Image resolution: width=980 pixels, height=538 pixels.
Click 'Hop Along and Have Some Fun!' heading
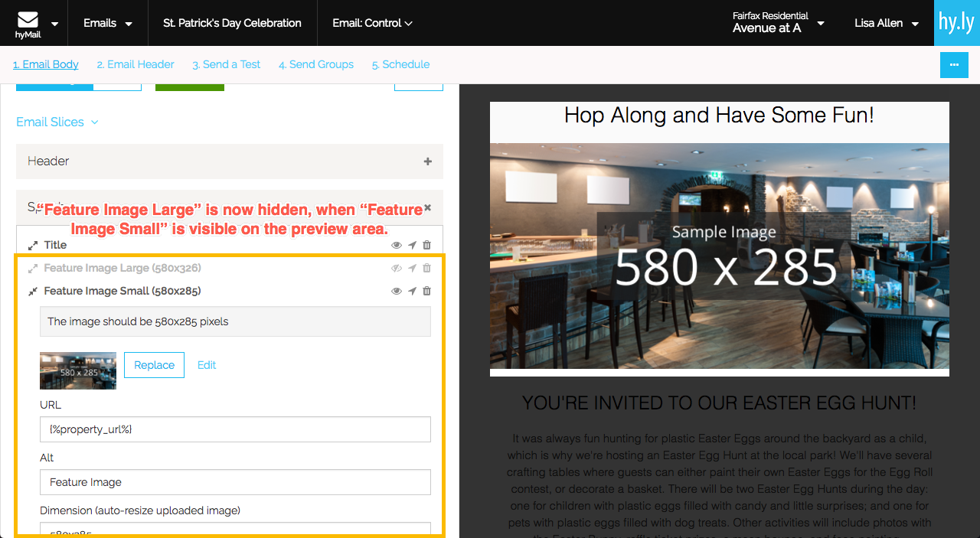719,116
